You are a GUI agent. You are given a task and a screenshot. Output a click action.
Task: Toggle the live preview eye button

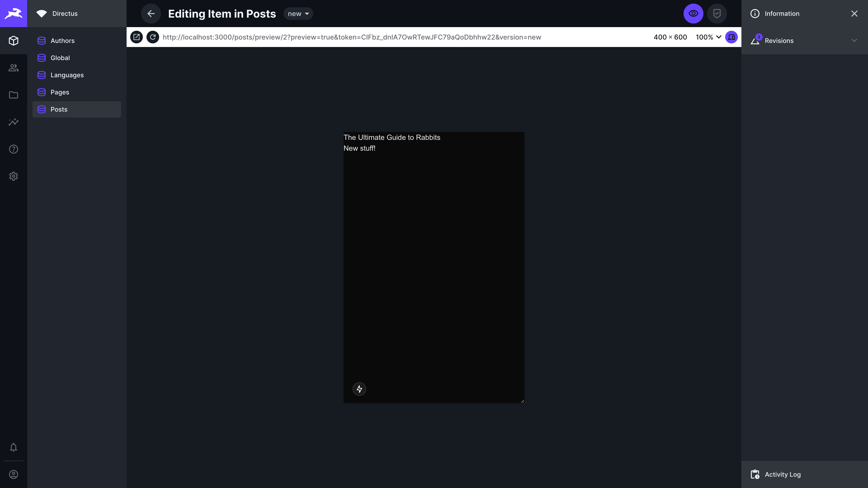tap(693, 14)
